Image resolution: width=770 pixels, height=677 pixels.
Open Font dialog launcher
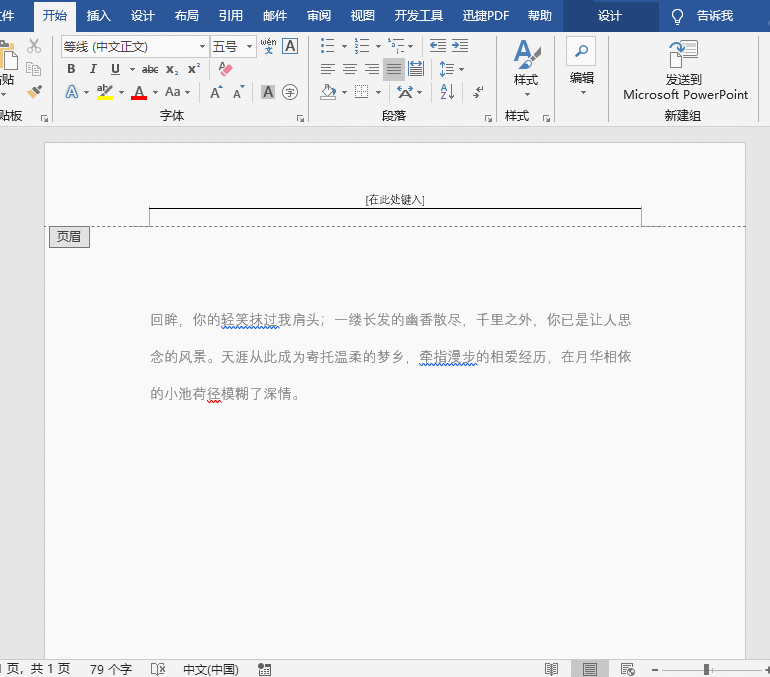coord(300,118)
